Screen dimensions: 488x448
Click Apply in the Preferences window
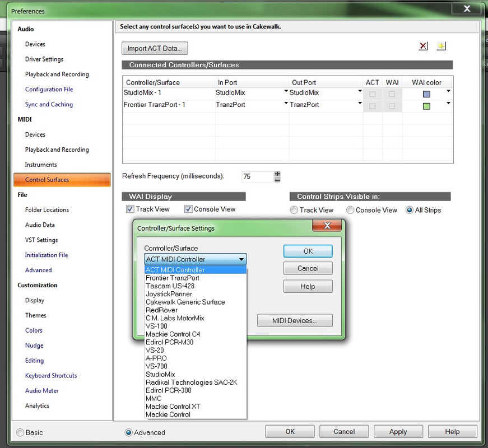coord(398,432)
